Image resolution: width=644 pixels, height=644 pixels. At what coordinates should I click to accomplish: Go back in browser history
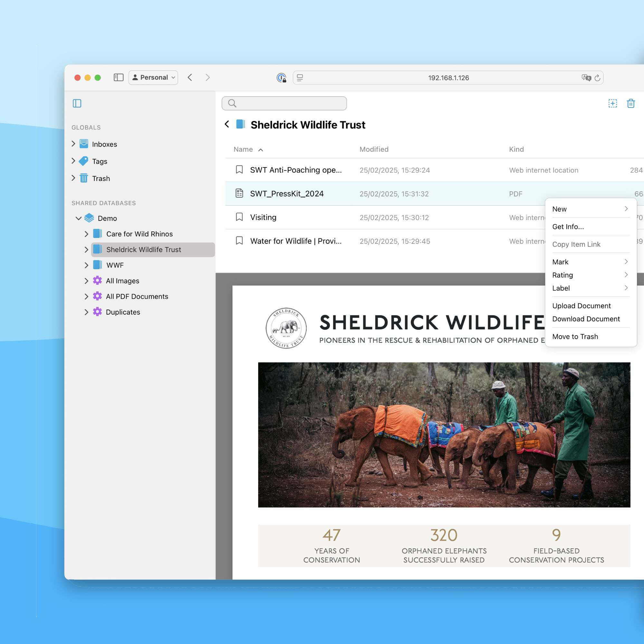(190, 77)
